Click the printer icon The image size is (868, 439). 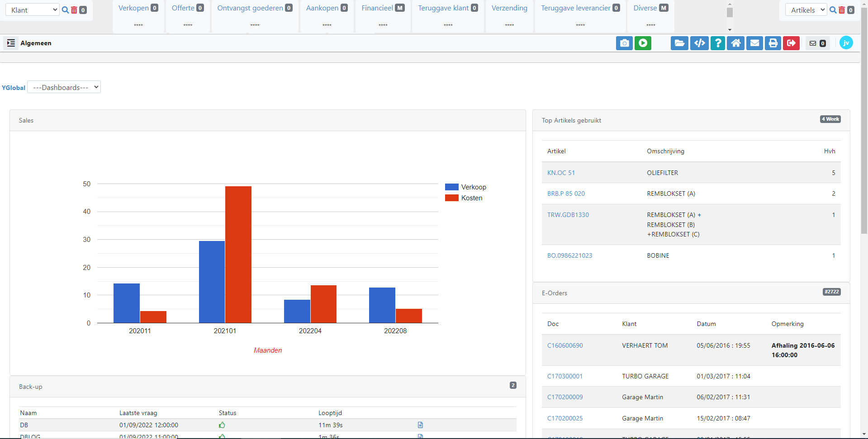click(773, 43)
